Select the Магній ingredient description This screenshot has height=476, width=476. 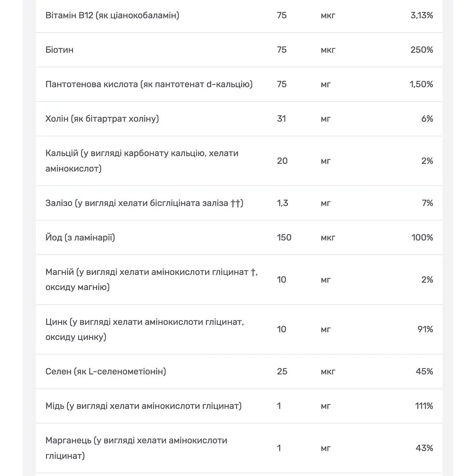[x=152, y=279]
